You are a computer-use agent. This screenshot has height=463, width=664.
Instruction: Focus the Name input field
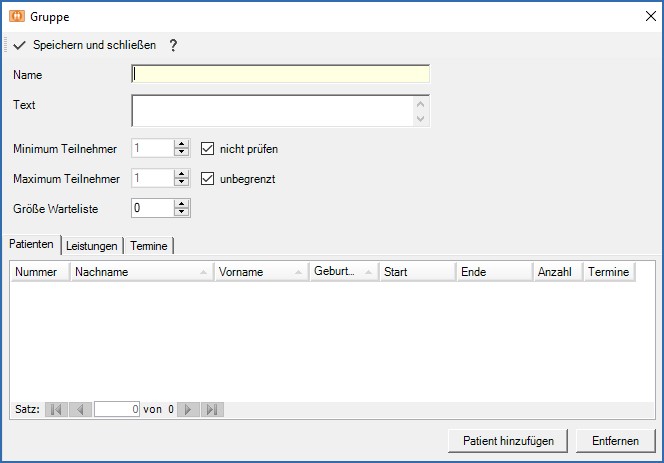click(280, 74)
